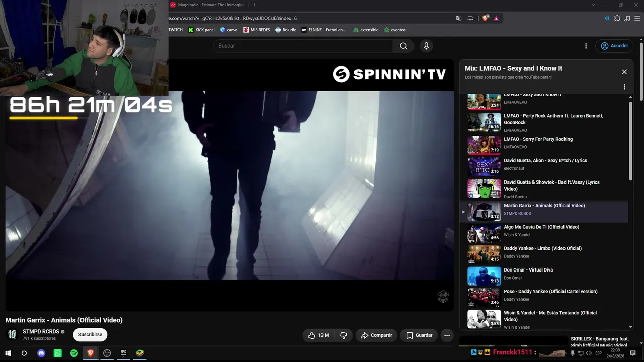
Task: Open the Mix playlist options menu
Action: point(624,87)
